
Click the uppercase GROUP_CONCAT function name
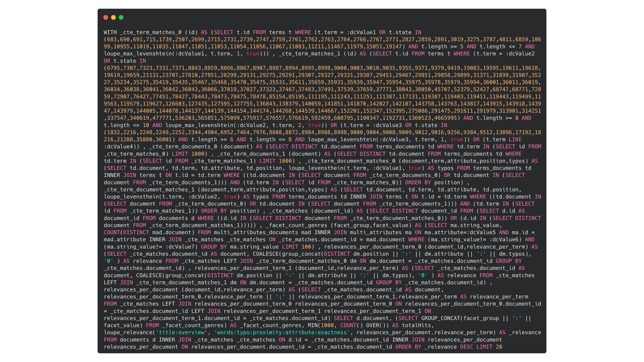coord(440,318)
